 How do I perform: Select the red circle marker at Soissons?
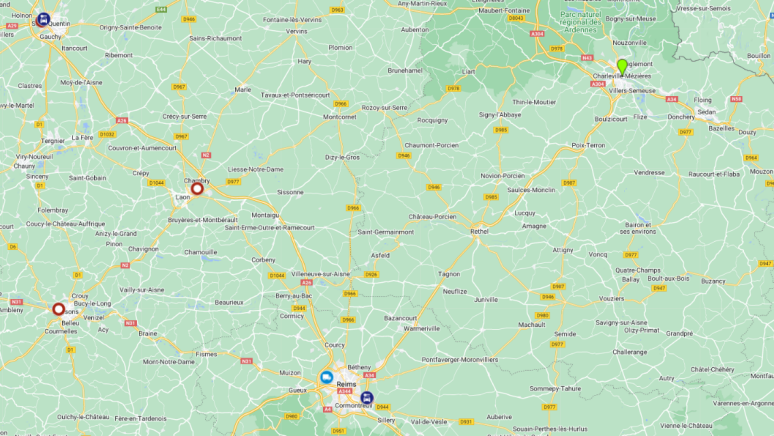[59, 309]
